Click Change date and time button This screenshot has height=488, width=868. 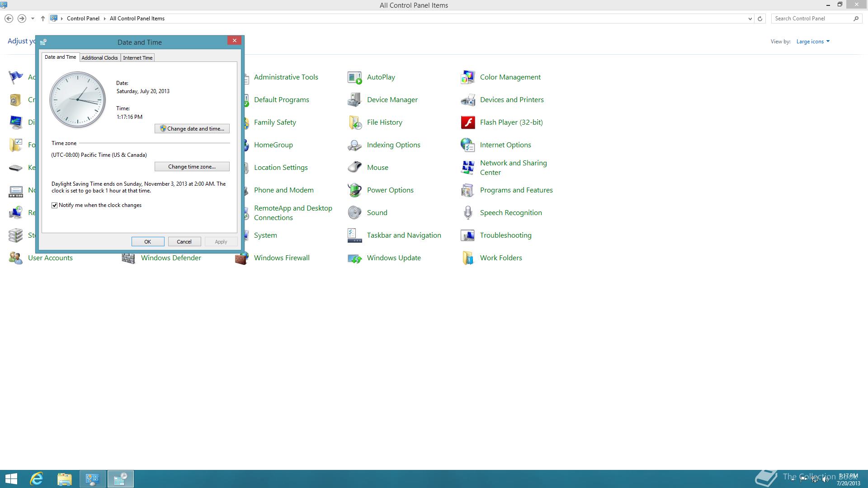(x=192, y=129)
